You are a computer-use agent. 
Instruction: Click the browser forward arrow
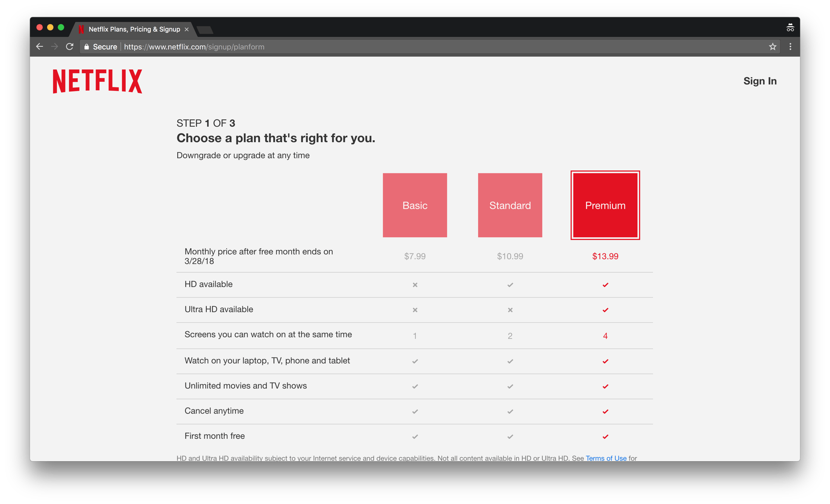click(x=54, y=47)
